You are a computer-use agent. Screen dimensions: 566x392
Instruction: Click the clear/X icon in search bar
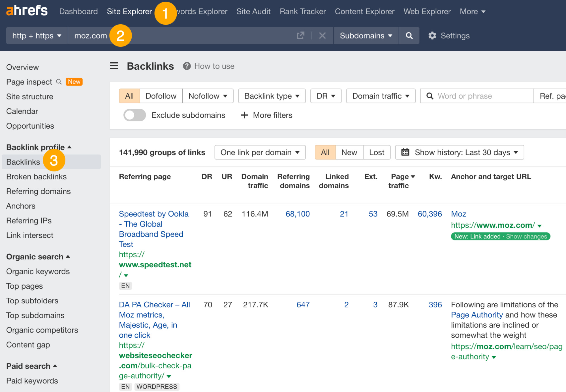pos(322,36)
